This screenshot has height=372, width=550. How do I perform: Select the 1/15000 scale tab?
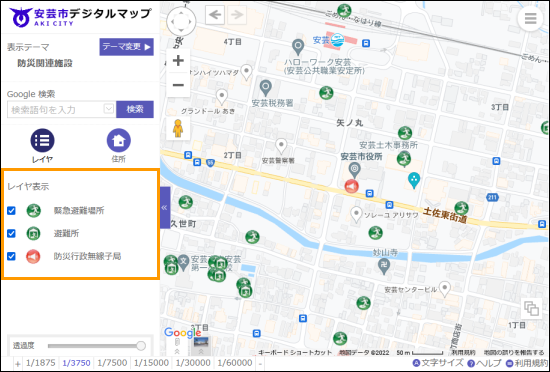[151, 363]
